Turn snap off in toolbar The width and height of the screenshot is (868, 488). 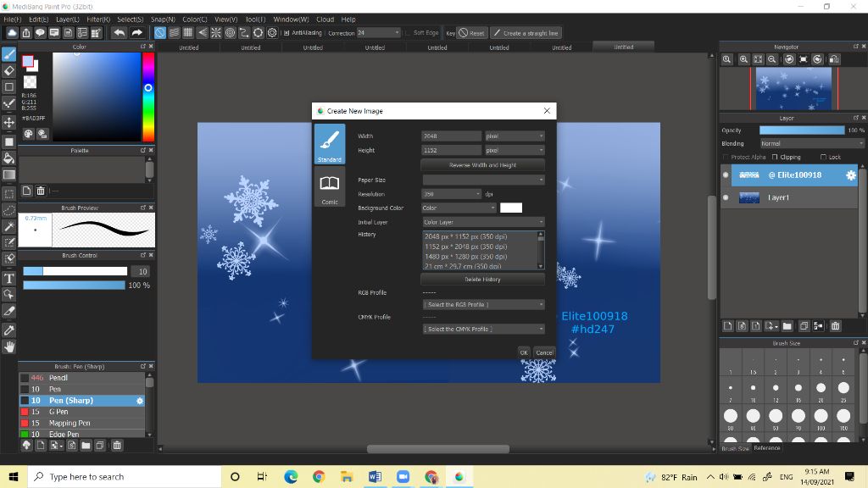(x=159, y=33)
